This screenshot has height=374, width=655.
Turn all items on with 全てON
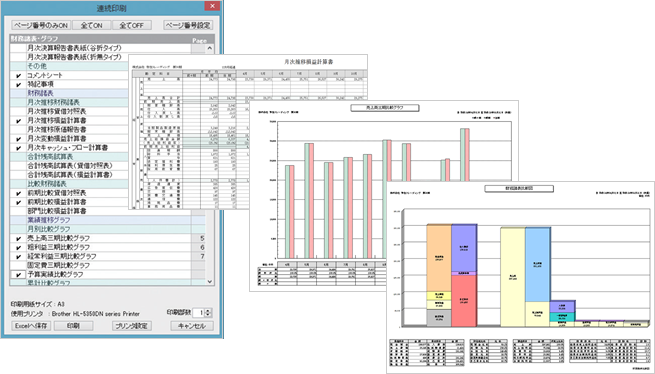pyautogui.click(x=91, y=25)
